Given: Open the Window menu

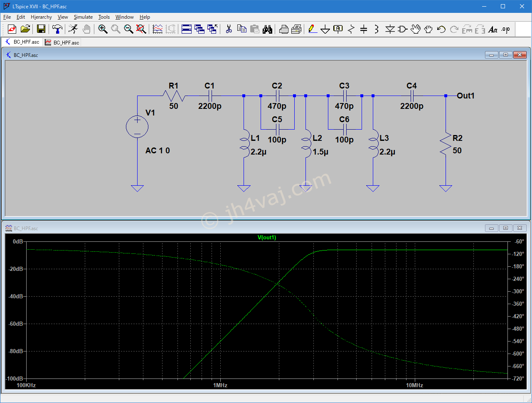Looking at the screenshot, I should (x=124, y=17).
